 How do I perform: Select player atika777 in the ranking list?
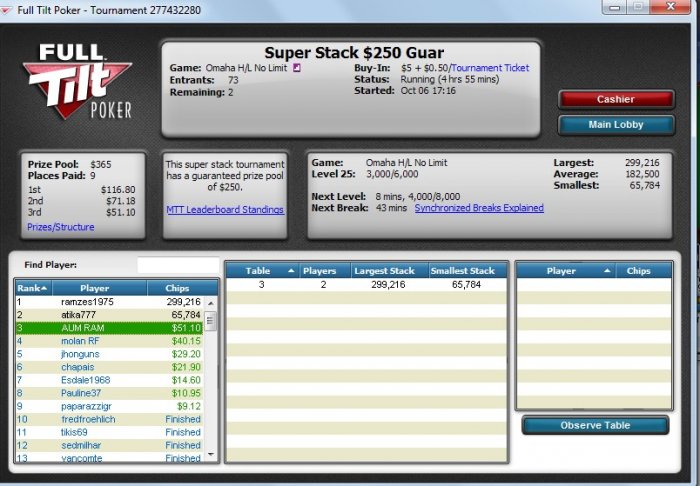point(109,315)
